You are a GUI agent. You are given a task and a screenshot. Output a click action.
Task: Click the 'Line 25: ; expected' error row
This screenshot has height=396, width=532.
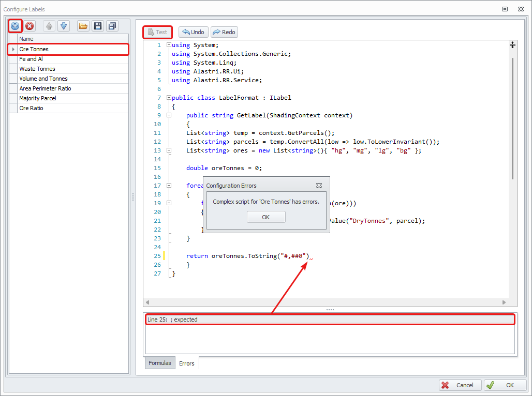(x=329, y=319)
